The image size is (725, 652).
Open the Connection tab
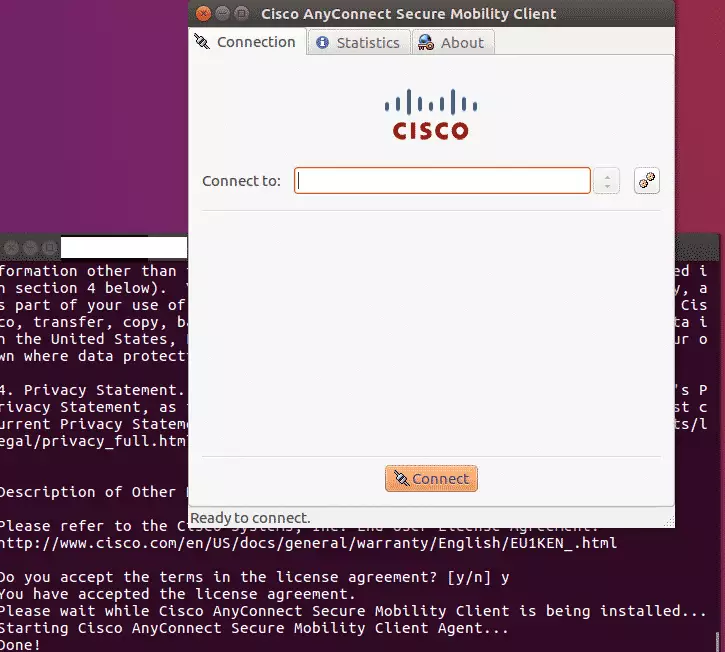pos(247,42)
